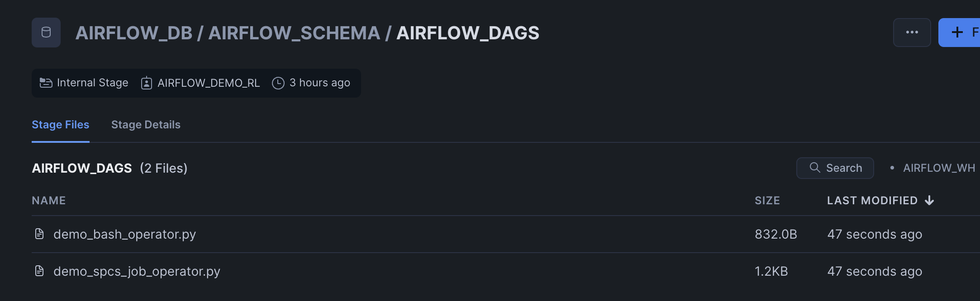Click the file icon for demo_bash_operator.py

pos(39,234)
